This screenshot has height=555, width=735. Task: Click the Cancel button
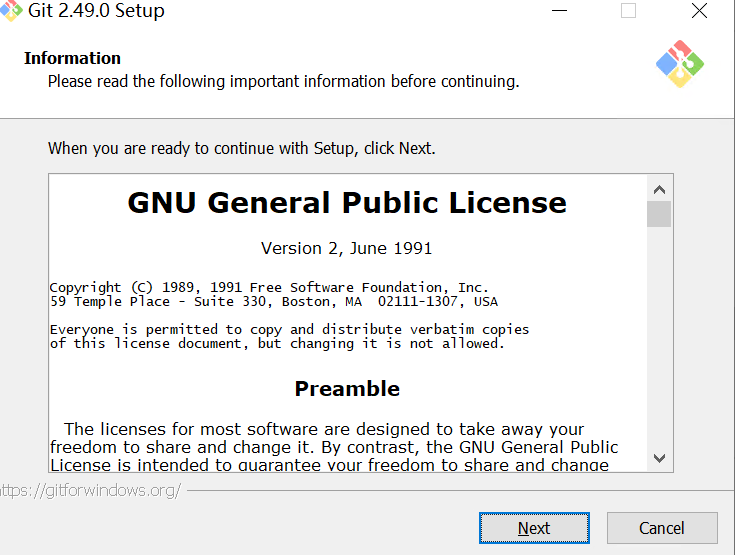662,528
